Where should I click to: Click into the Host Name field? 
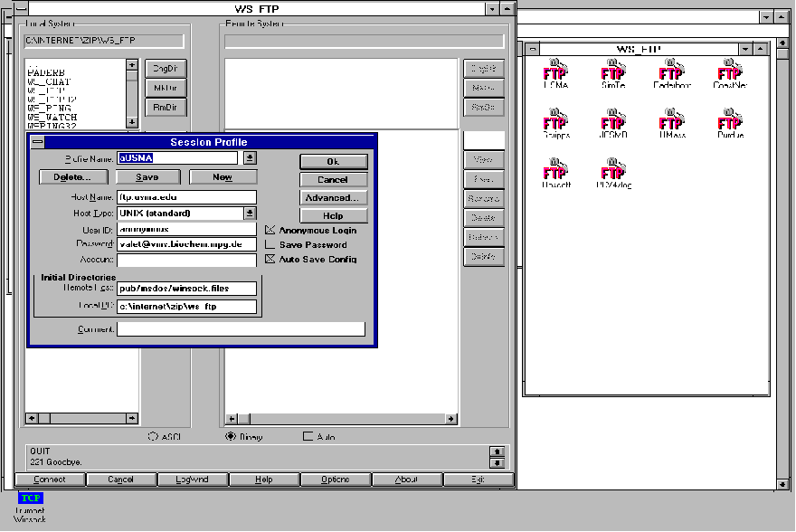[187, 197]
